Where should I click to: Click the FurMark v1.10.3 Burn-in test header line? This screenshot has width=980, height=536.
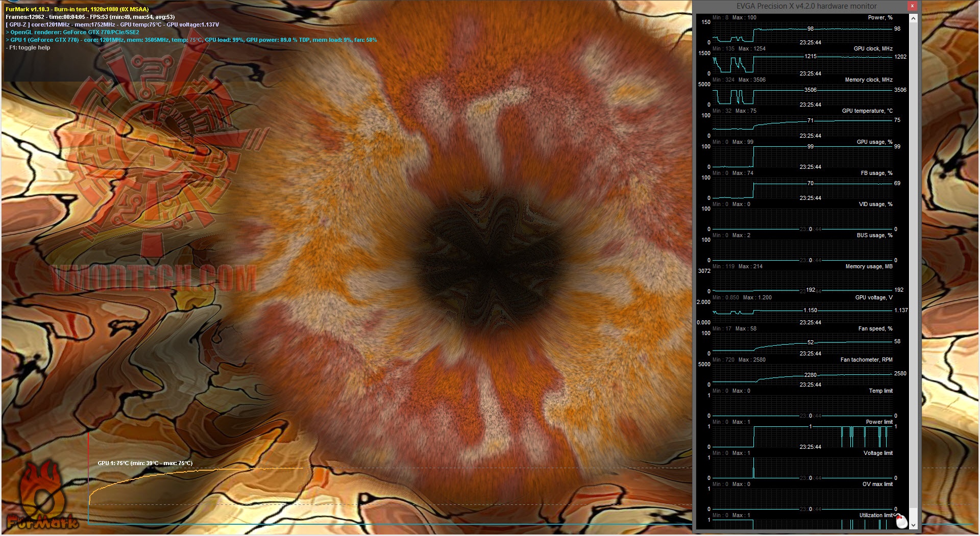click(77, 9)
